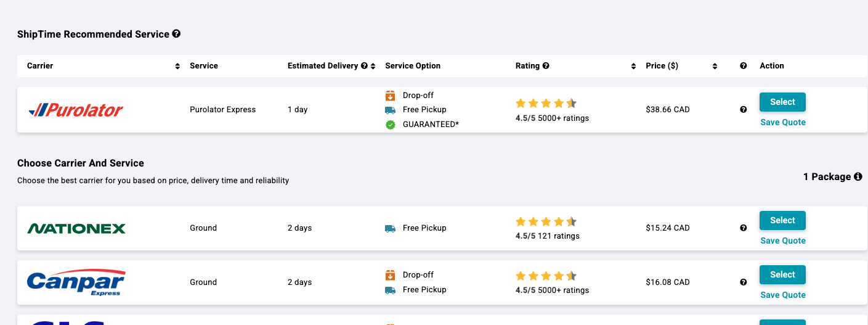Sort by Estimated Delivery arrows
Image resolution: width=868 pixels, height=325 pixels.
pyautogui.click(x=373, y=66)
